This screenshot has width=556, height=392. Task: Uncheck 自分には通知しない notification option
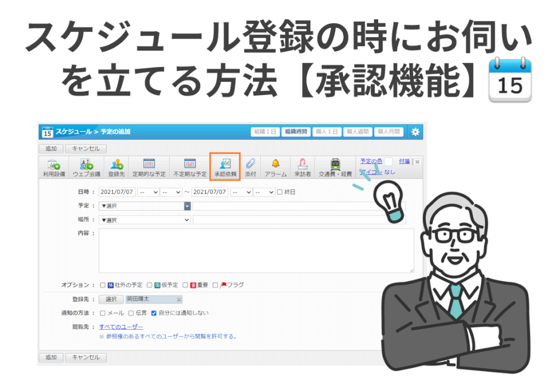154,312
